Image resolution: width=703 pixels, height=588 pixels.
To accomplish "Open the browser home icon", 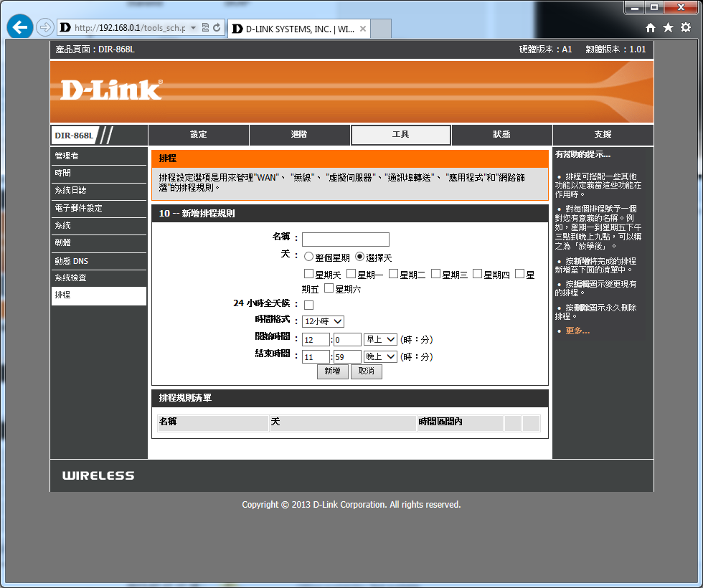I will tap(651, 27).
